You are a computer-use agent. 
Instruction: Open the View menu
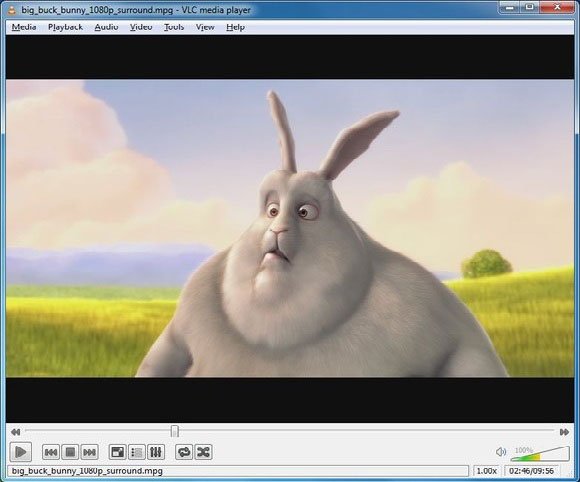pyautogui.click(x=205, y=27)
